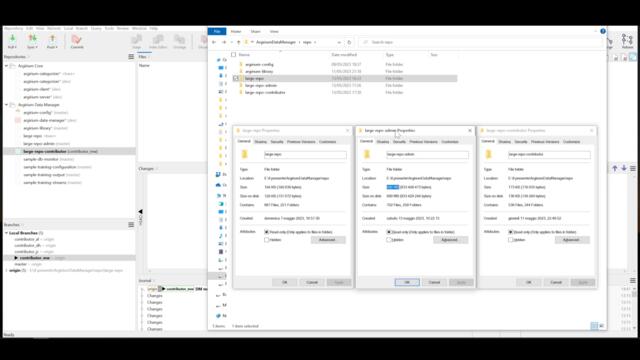
Task: Click OK in large-repo-admin Properties
Action: pyautogui.click(x=407, y=282)
